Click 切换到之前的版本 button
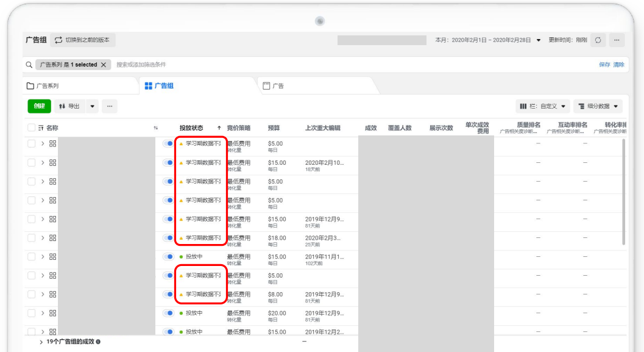The width and height of the screenshot is (644, 352). 83,40
